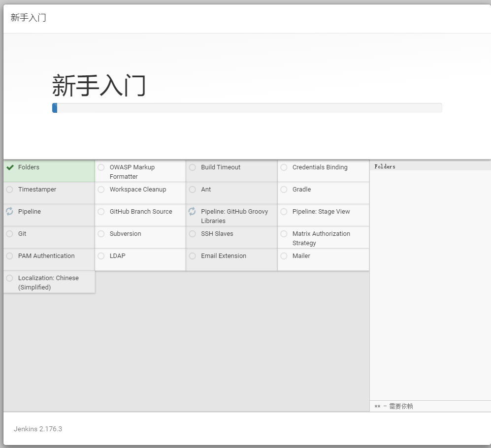This screenshot has height=448, width=491.
Task: Click the Folders entry in the install log
Action: click(385, 166)
